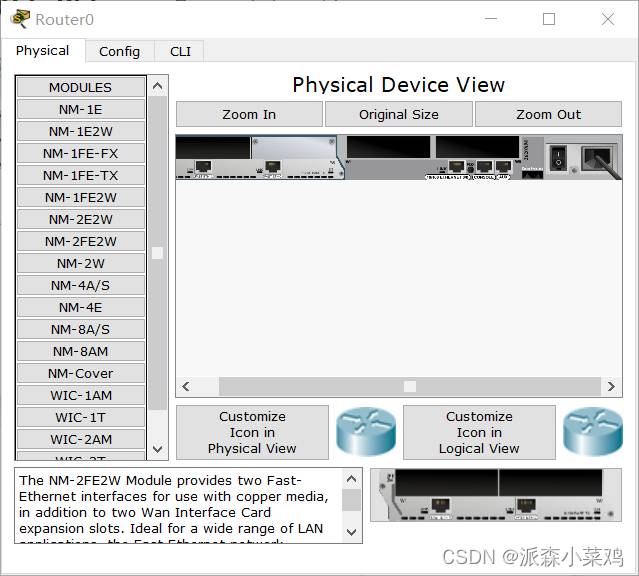639x576 pixels.
Task: Click the physical view router icon
Action: pos(366,432)
